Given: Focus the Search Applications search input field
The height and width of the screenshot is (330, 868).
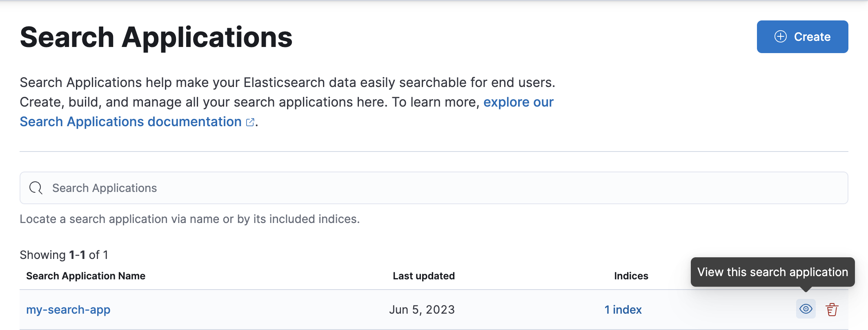Looking at the screenshot, I should (286, 188).
